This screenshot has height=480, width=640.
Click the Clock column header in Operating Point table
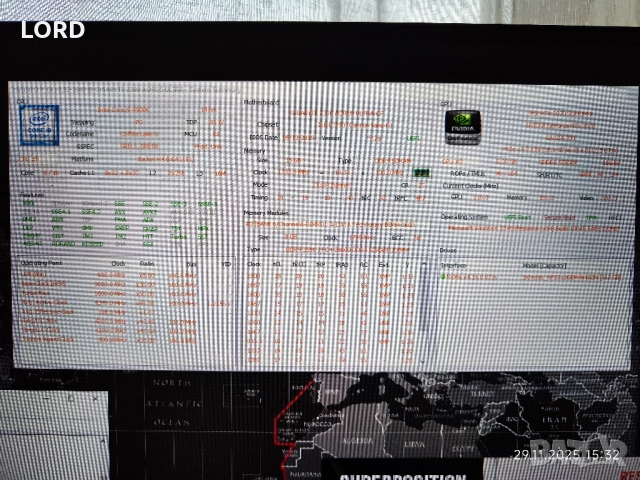[x=118, y=264]
